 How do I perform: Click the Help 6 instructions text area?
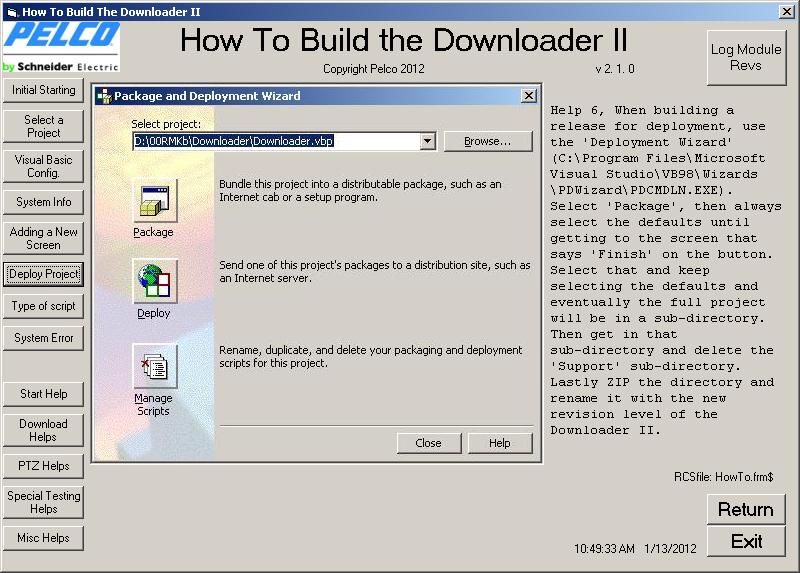665,270
